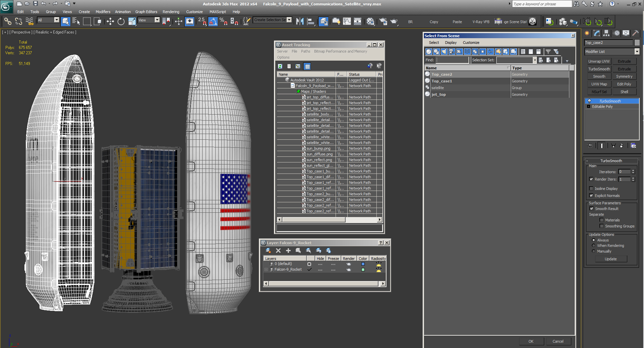The image size is (644, 348).
Task: Open the Utilities hammer panel tab
Action: pos(635,33)
